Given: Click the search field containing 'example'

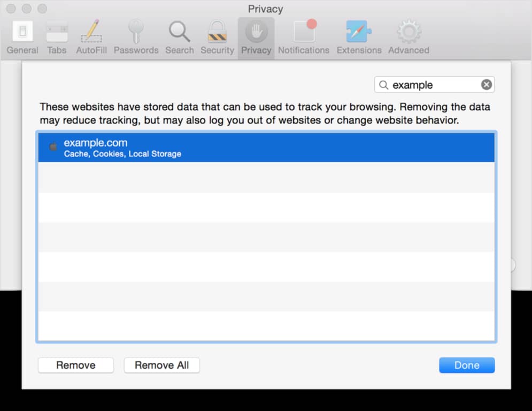Looking at the screenshot, I should pyautogui.click(x=433, y=85).
